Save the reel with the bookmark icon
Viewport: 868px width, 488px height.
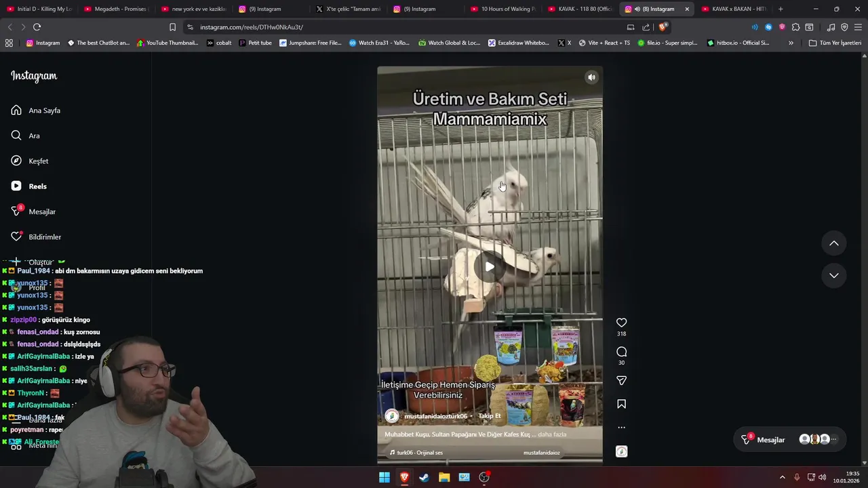coord(621,404)
